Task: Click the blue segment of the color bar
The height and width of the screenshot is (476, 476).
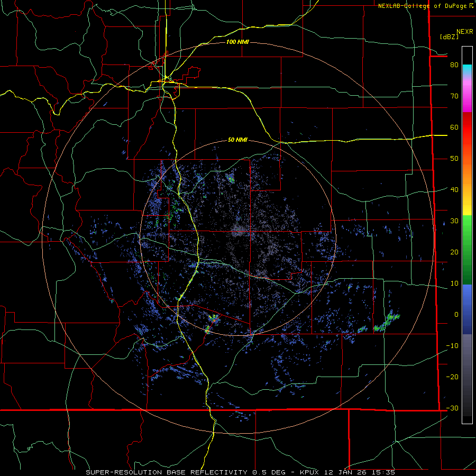Action: point(467,309)
